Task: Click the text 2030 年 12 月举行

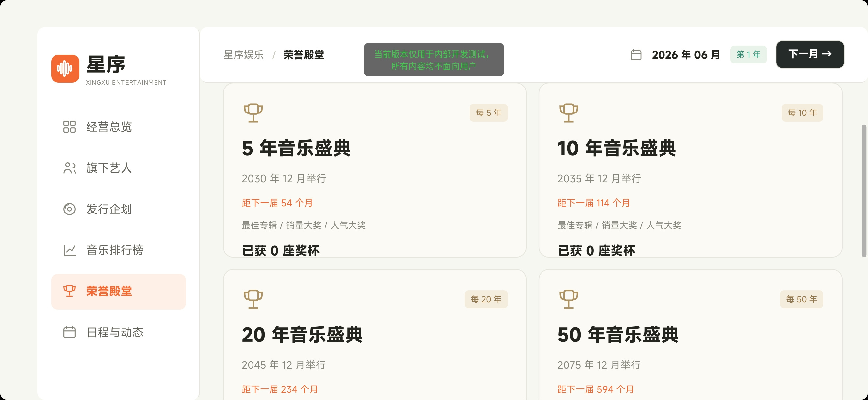Action: (284, 178)
